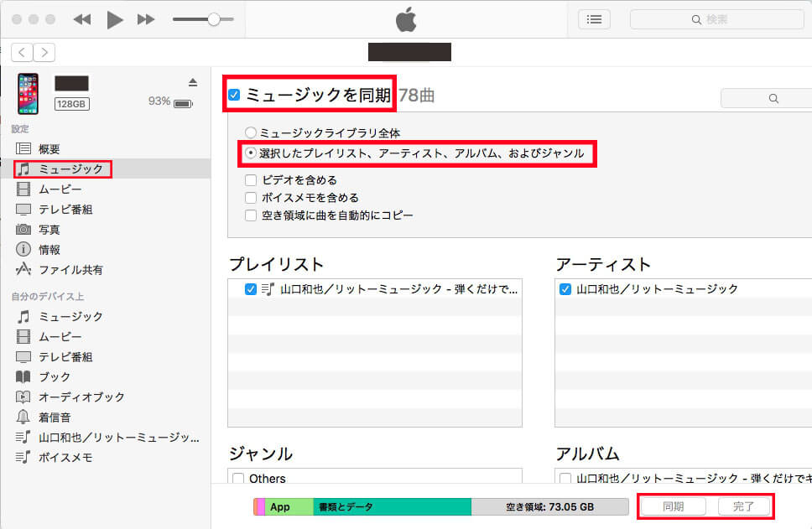Viewport: 812px width, 529px height.
Task: Uncheck the 山口和也 artist checkbox
Action: tap(565, 289)
